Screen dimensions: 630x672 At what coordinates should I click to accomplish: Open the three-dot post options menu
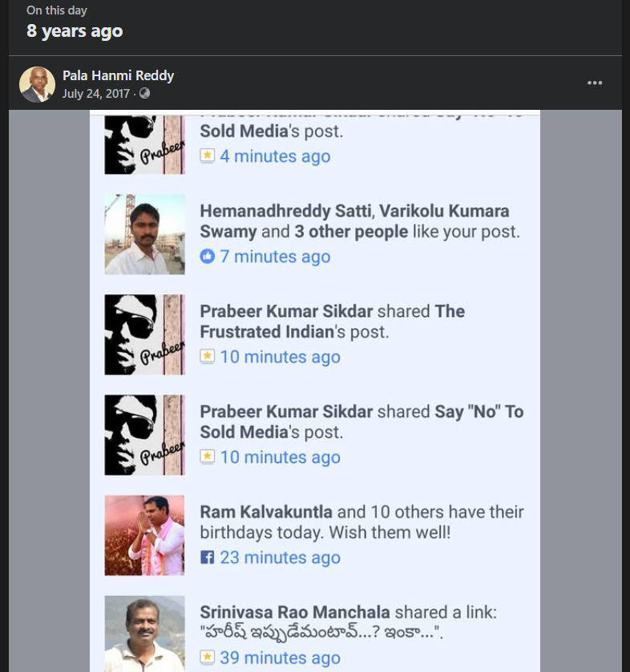click(x=595, y=83)
